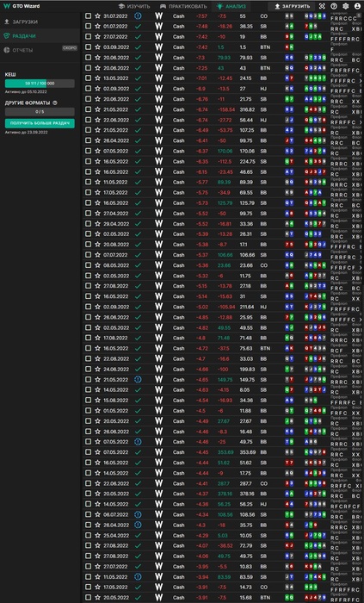The image size is (364, 603).
Task: Open help via question mark icon
Action: [334, 6]
